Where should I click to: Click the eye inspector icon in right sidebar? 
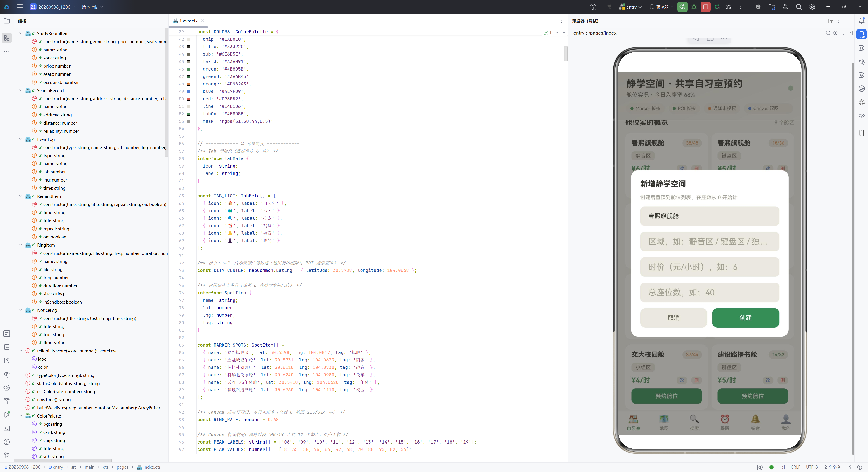pos(861,116)
